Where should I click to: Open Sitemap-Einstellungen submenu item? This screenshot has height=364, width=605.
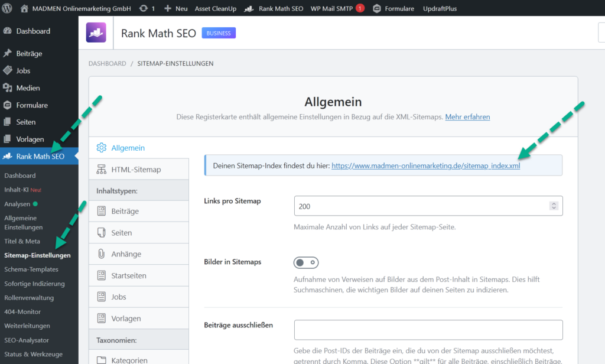pos(37,255)
